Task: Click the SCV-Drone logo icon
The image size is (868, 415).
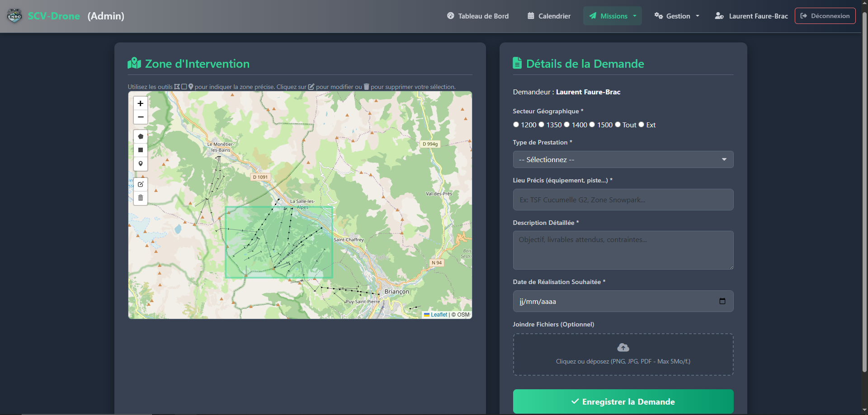Action: click(x=14, y=16)
